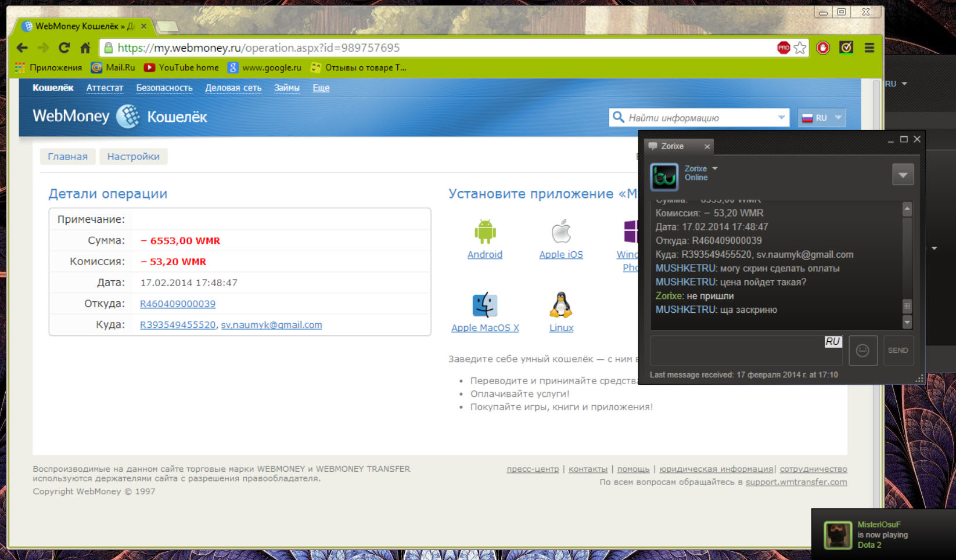The width and height of the screenshot is (956, 560).
Task: Expand the Zorixe name dropdown arrow
Action: tap(715, 168)
